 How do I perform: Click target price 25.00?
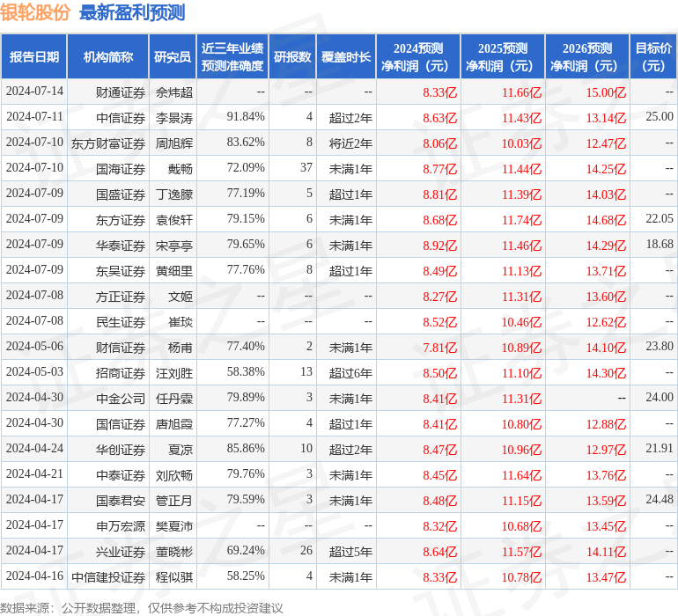point(660,117)
